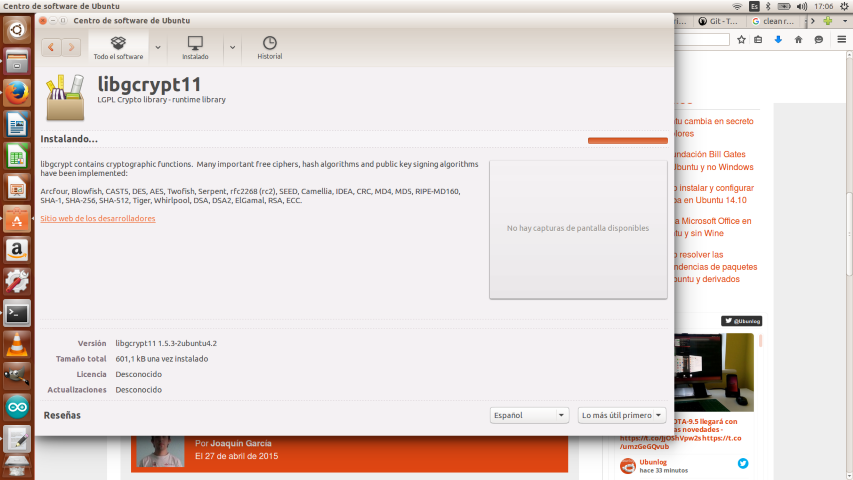Click the installation progress bar
Image resolution: width=853 pixels, height=480 pixels.
(627, 140)
